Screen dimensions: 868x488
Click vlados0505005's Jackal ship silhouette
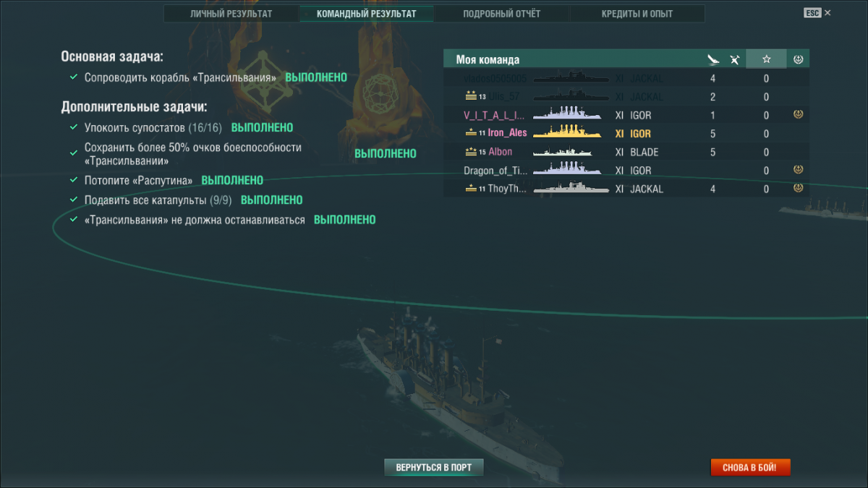coord(571,78)
